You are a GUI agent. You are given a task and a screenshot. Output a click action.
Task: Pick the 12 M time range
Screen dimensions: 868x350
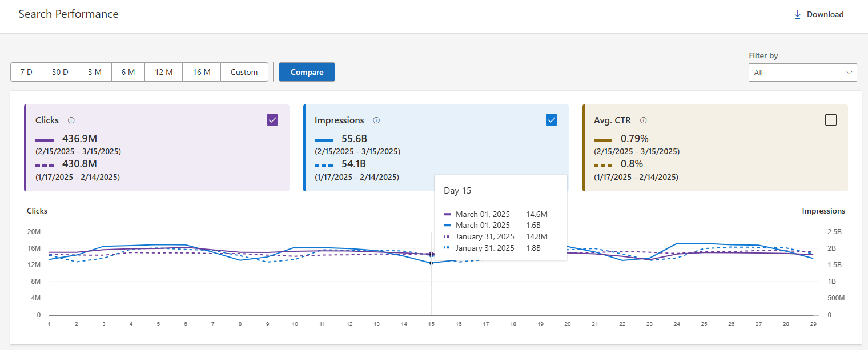coord(163,72)
